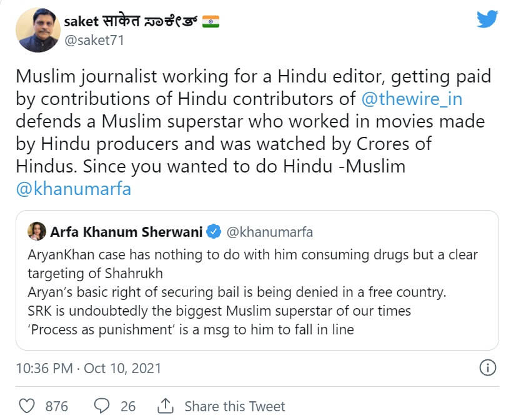
Task: Open Arfa Khanum Sherwani's small avatar
Action: pos(36,232)
